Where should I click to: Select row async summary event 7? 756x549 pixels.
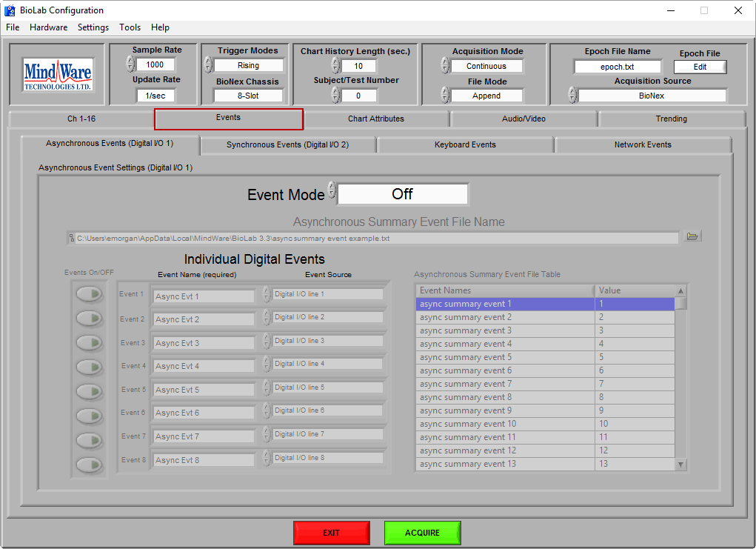tap(545, 384)
